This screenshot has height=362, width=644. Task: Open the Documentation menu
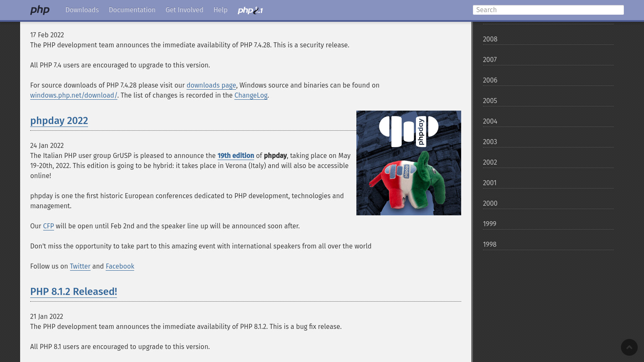132,10
